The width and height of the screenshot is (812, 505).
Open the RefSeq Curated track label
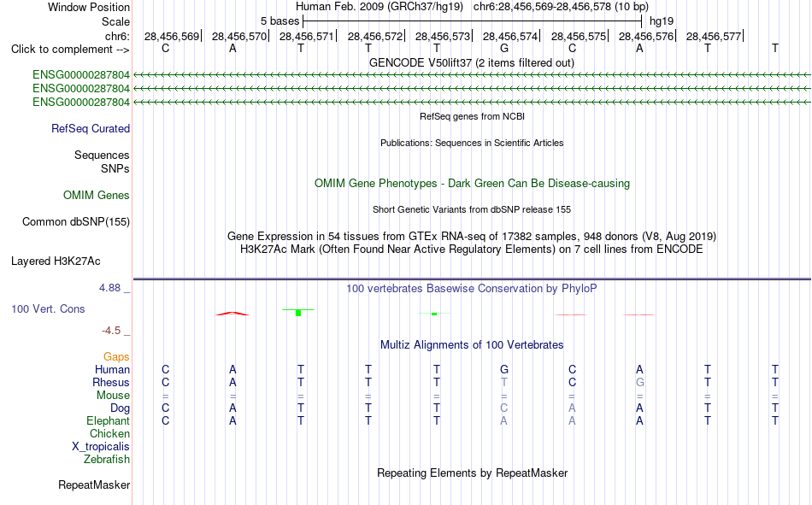pyautogui.click(x=91, y=128)
